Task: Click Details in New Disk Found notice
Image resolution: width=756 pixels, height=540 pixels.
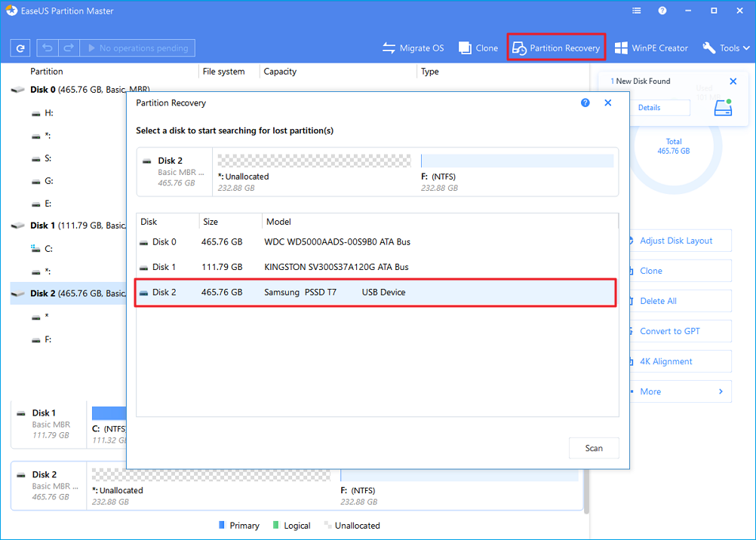Action: pyautogui.click(x=649, y=108)
